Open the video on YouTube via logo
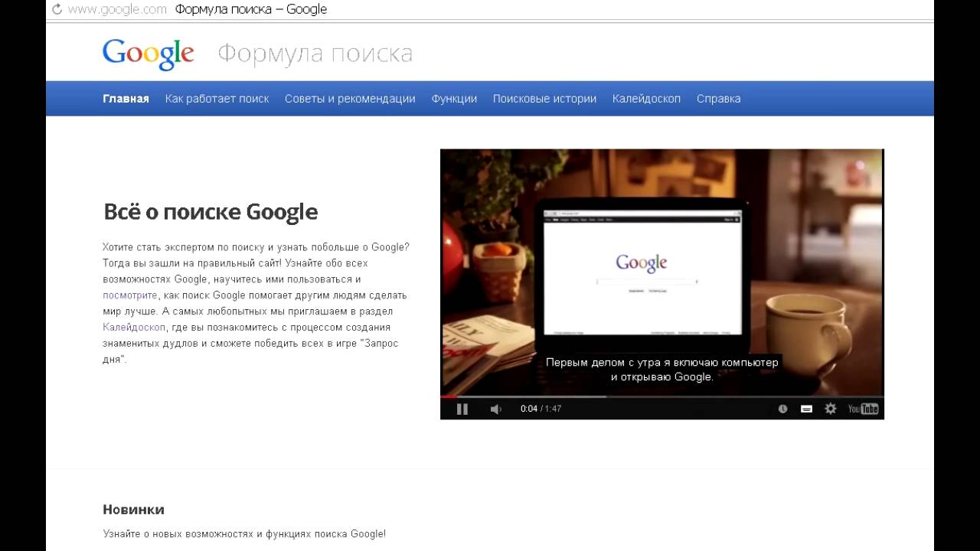The image size is (980, 551). 863,409
